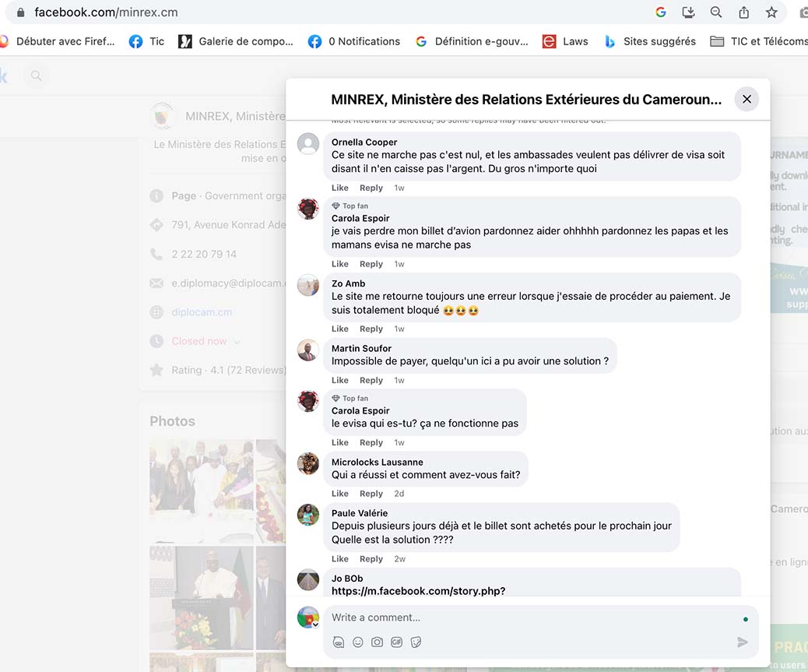Switch commenting profile via avatar dropdown
The height and width of the screenshot is (672, 808).
coord(309,617)
